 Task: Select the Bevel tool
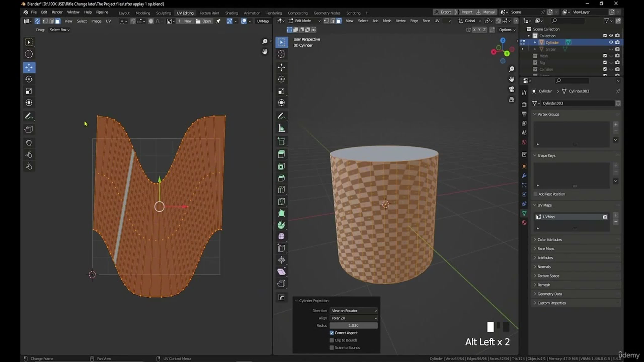point(281,178)
